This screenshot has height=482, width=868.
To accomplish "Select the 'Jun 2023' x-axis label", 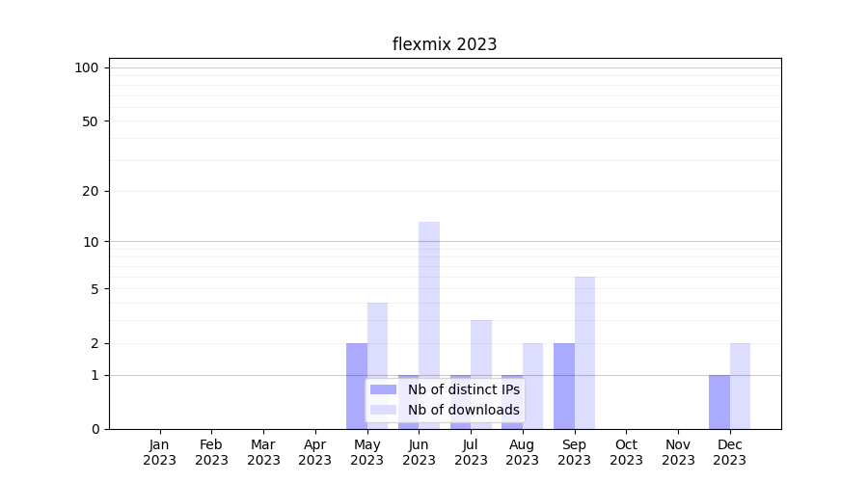I will (x=419, y=452).
